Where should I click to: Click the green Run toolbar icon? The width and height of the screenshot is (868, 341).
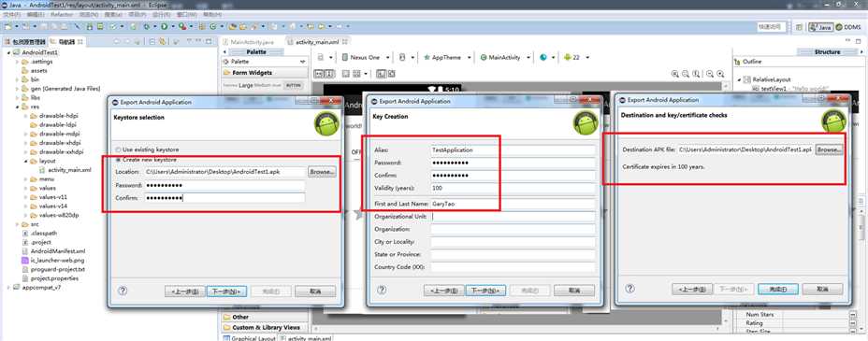pos(165,26)
